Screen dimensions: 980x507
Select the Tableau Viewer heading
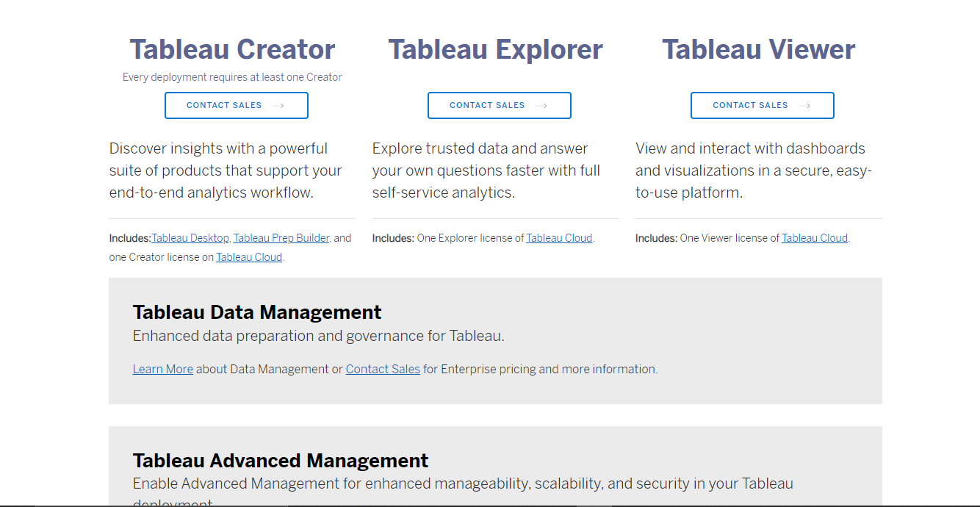(759, 49)
